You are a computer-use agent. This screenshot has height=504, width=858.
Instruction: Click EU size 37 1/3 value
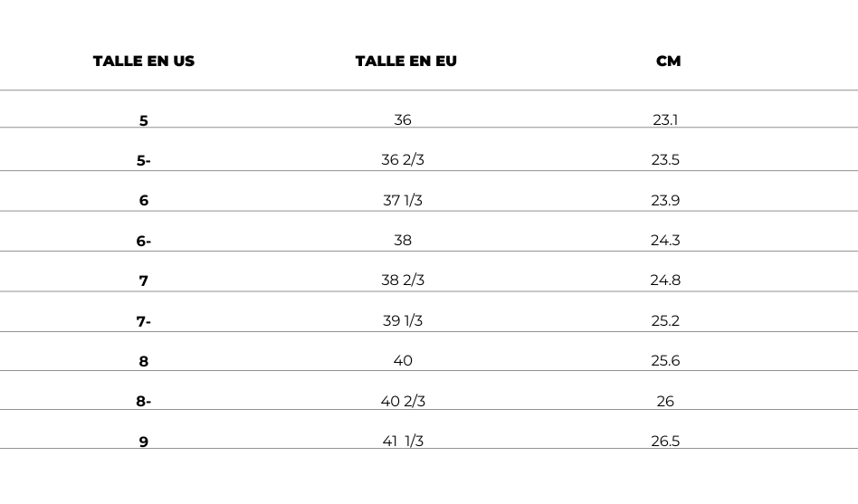click(403, 200)
